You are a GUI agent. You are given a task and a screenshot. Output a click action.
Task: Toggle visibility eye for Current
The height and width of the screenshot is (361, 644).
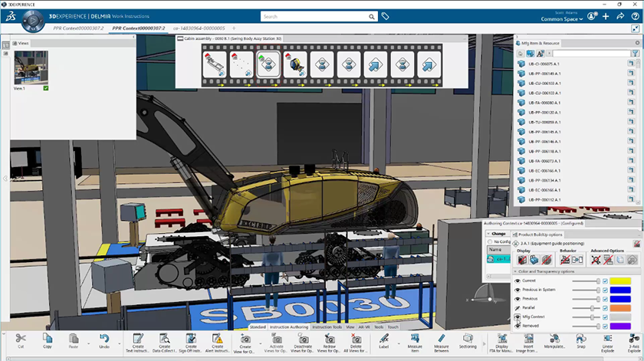(x=517, y=281)
